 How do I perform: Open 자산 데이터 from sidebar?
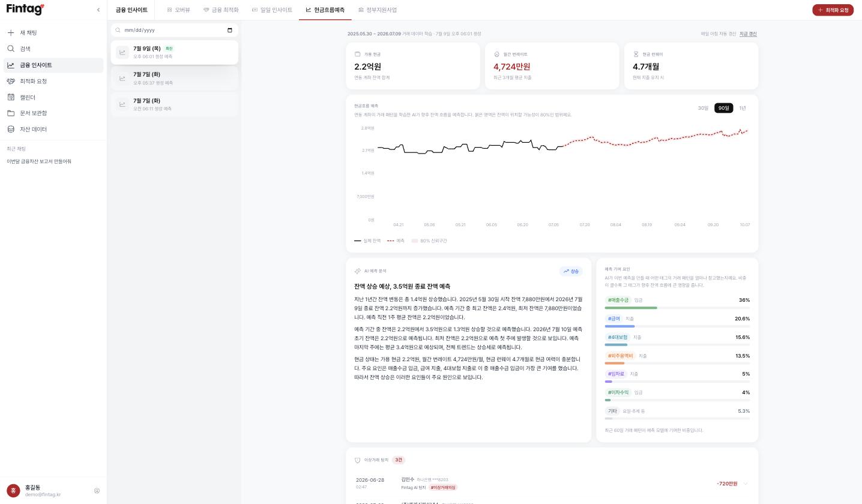(53, 129)
